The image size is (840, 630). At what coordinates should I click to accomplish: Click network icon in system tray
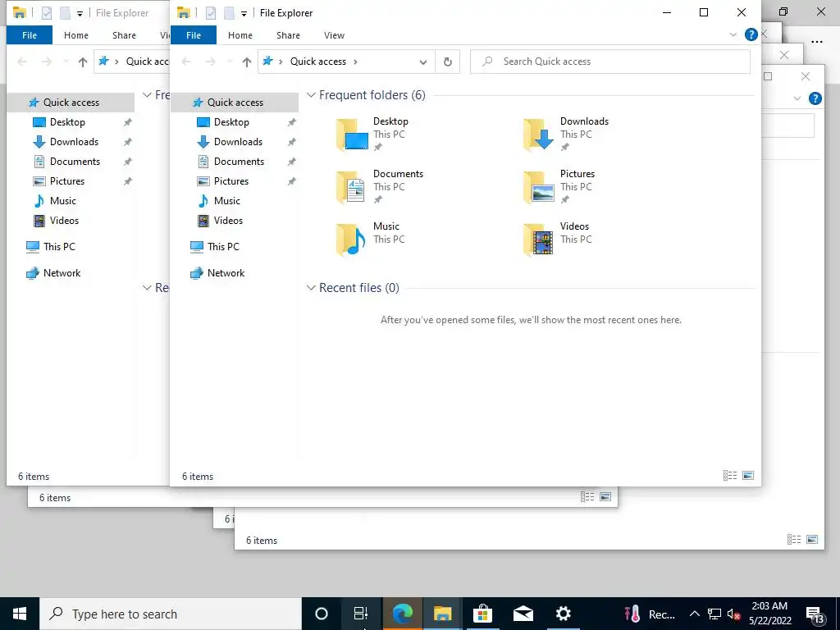click(x=714, y=614)
